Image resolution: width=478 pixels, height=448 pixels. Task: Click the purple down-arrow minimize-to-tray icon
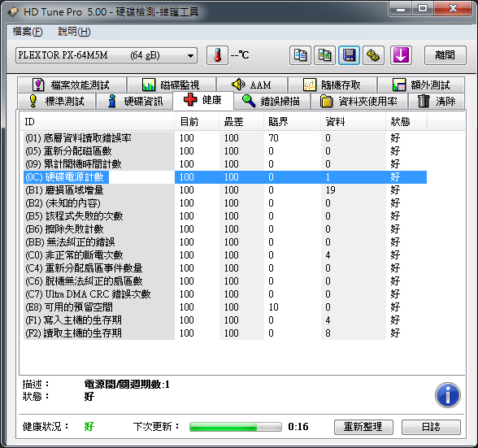tap(401, 55)
